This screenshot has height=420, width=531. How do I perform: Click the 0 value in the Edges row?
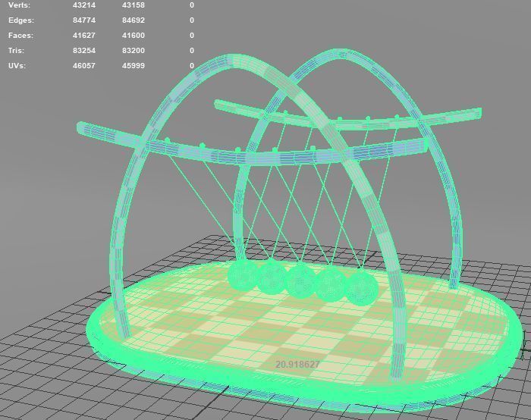coord(192,20)
